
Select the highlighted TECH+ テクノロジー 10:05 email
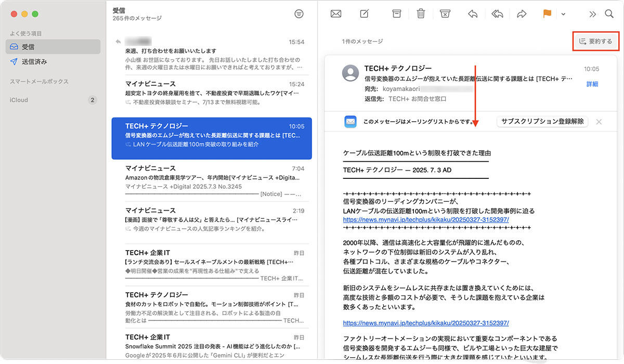212,137
